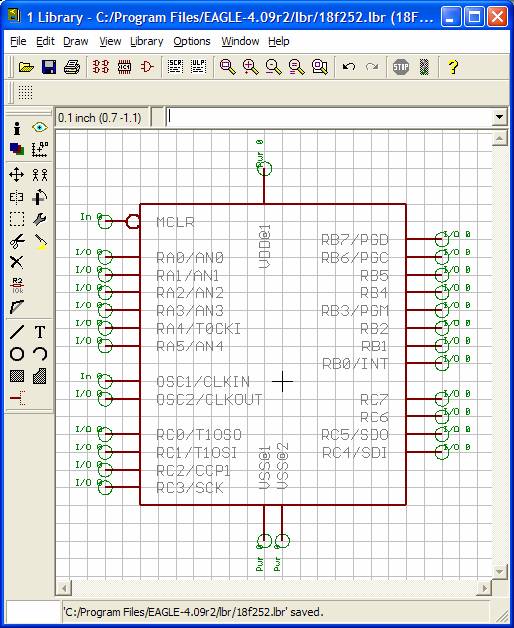This screenshot has height=628, width=514.
Task: Run a ULP program icon
Action: click(x=198, y=66)
